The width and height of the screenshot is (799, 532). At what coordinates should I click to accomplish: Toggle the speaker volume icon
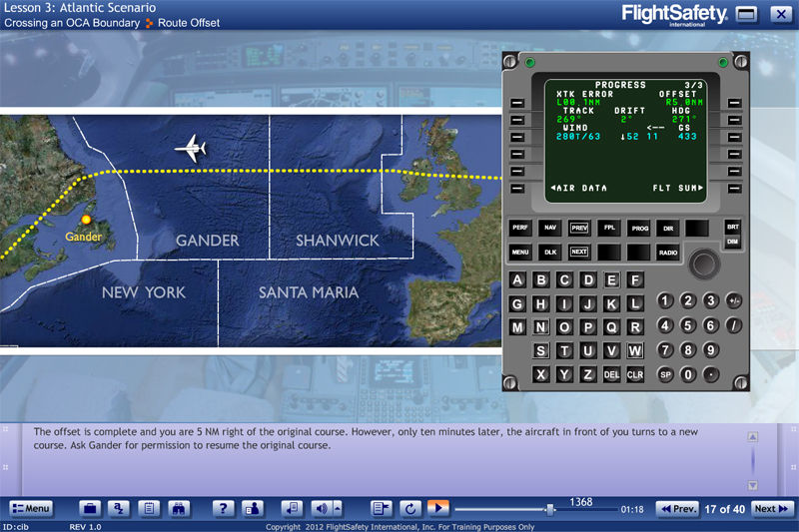click(x=321, y=509)
